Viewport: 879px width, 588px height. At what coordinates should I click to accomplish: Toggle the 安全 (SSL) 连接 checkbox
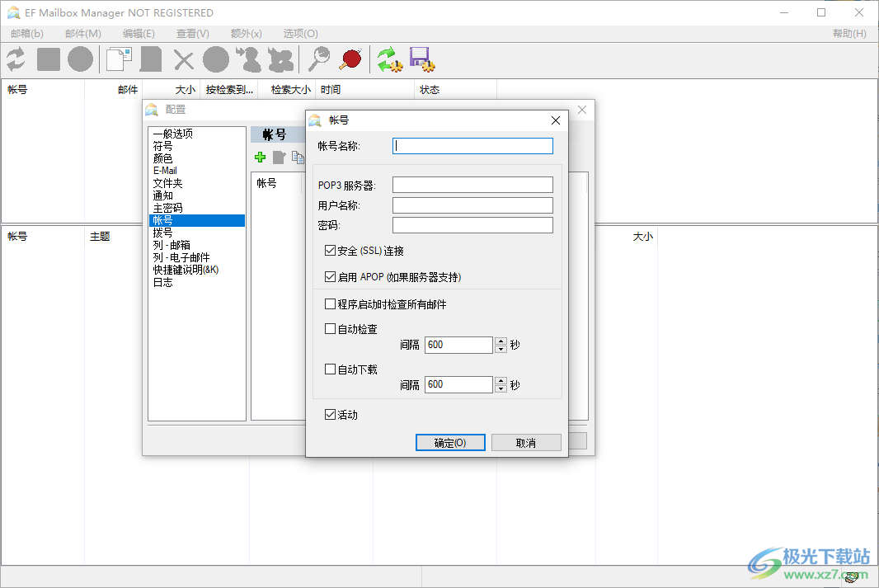[330, 251]
